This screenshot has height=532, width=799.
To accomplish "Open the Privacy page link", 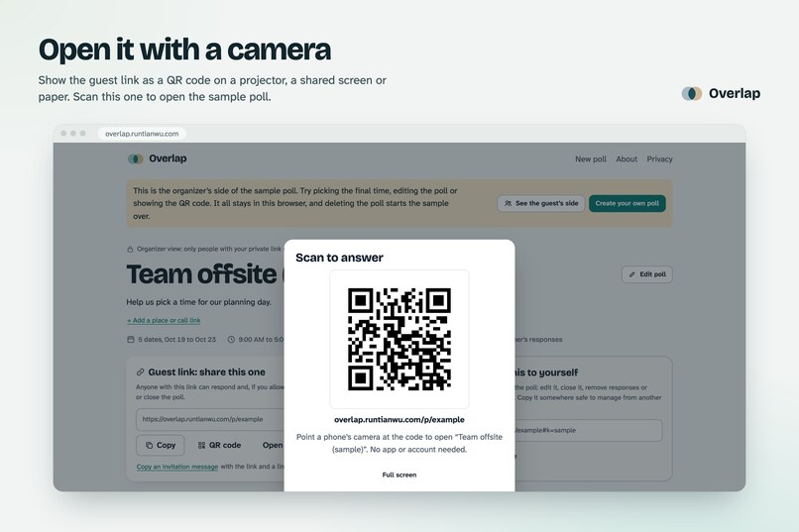I will (x=659, y=159).
